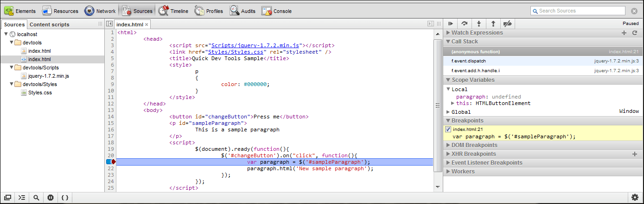Show the console drawer
This screenshot has width=644, height=204.
coord(22,198)
